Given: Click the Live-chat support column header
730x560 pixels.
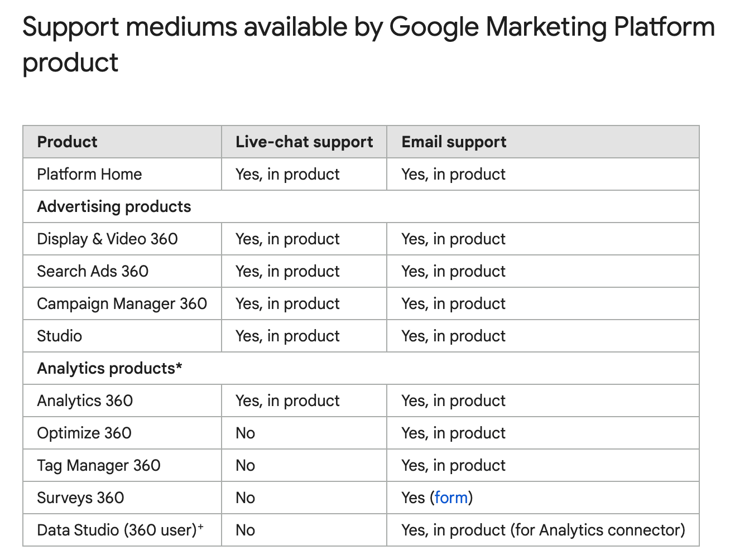Looking at the screenshot, I should (304, 142).
